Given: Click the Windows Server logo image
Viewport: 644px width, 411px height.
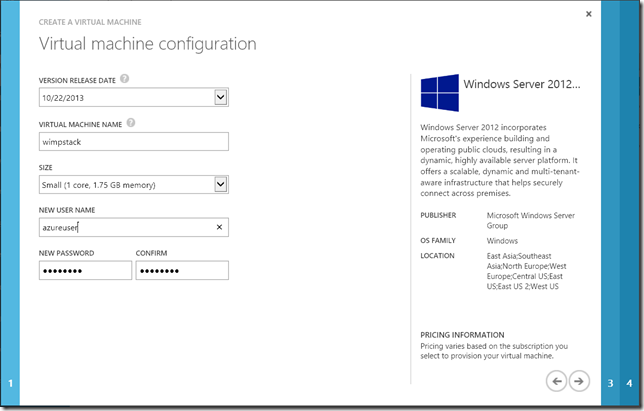Looking at the screenshot, I should pyautogui.click(x=439, y=93).
